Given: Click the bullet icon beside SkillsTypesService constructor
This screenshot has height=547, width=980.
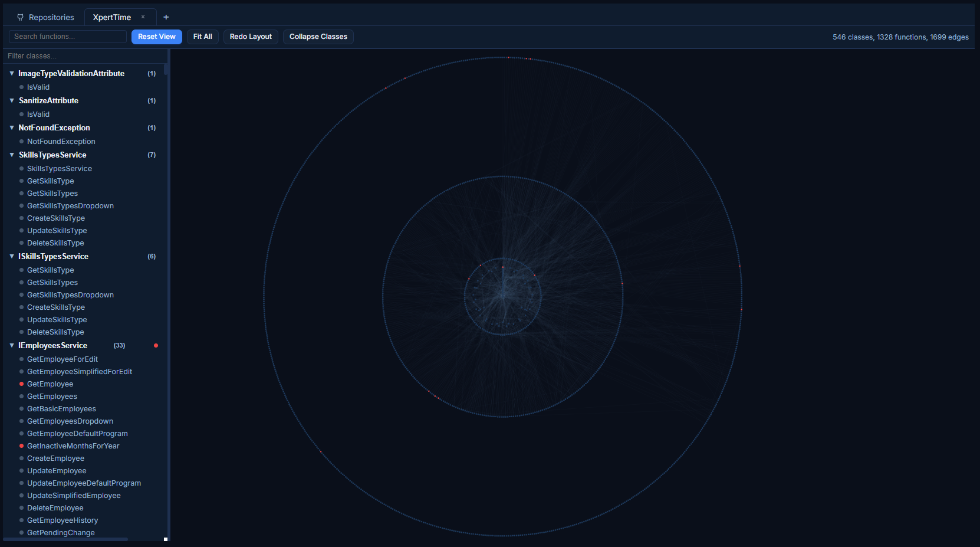Looking at the screenshot, I should [x=21, y=168].
